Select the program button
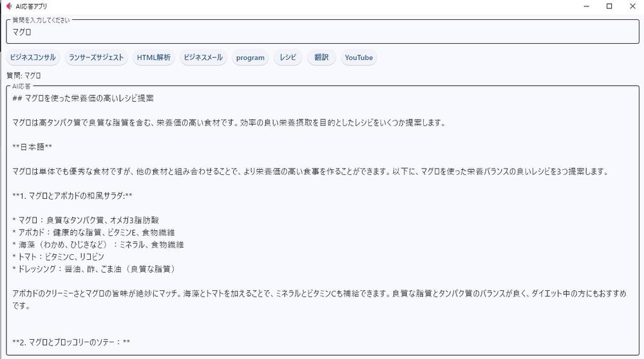This screenshot has width=644, height=359. point(250,57)
